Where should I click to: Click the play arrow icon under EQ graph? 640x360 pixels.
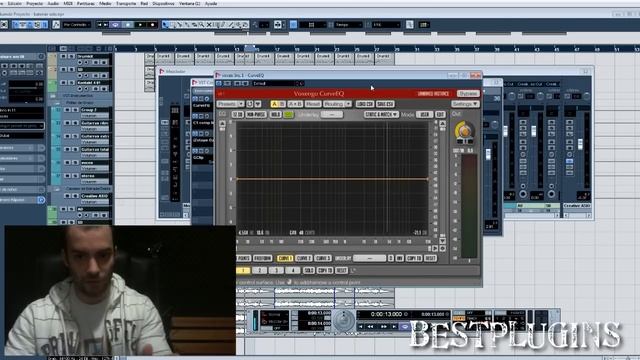(x=435, y=248)
